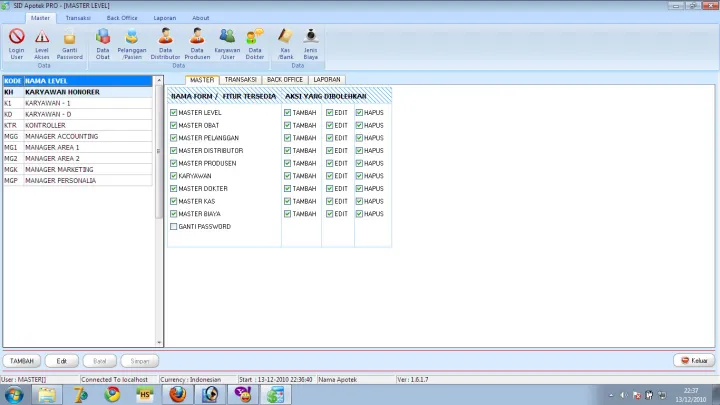
Task: Click the KODE column header
Action: (13, 81)
